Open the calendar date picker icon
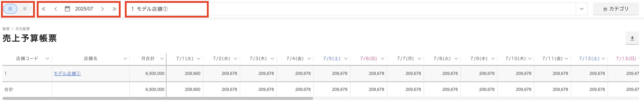 click(67, 9)
